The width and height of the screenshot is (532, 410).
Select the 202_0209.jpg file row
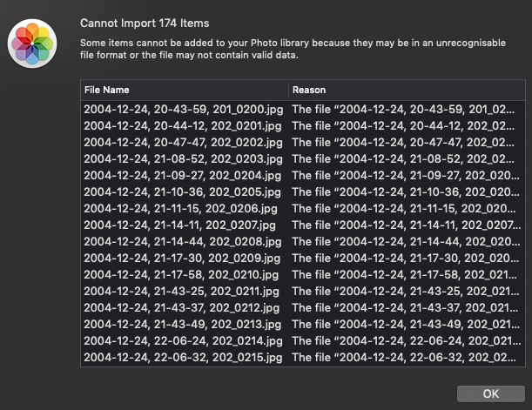182,258
